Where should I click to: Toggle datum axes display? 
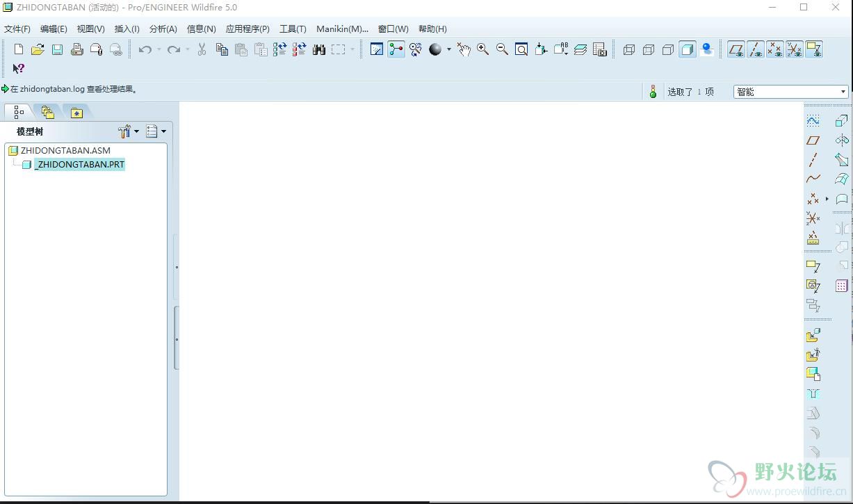tap(756, 49)
